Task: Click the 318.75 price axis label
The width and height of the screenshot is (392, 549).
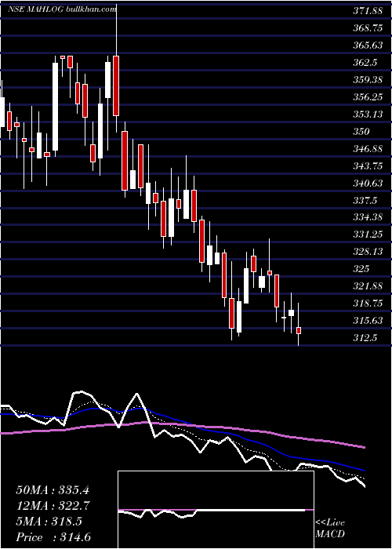Action: point(368,303)
